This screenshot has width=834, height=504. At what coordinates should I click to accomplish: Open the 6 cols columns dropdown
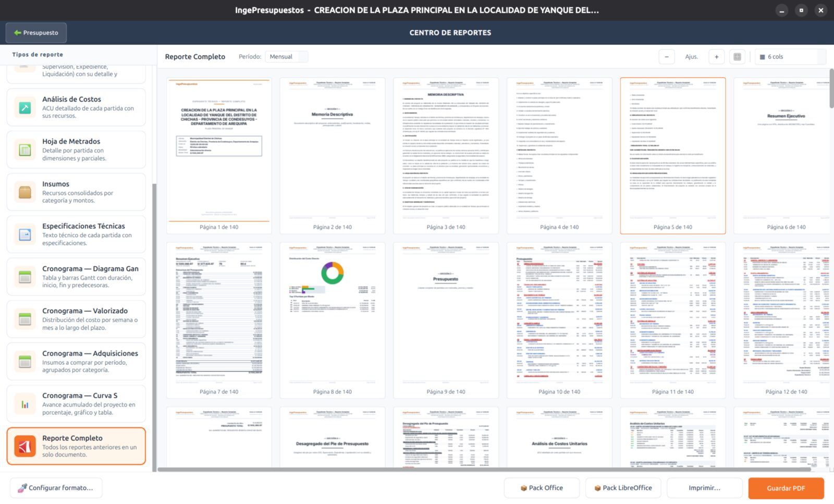tap(791, 57)
